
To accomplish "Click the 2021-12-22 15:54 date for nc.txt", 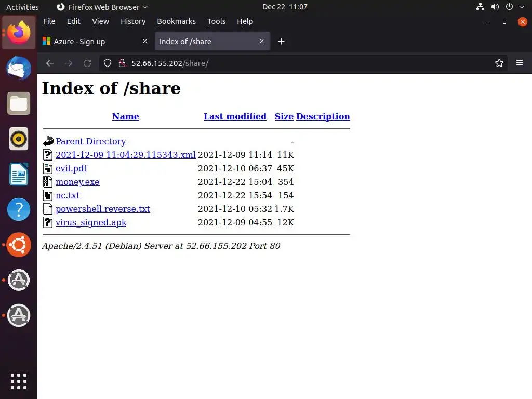I will (235, 195).
